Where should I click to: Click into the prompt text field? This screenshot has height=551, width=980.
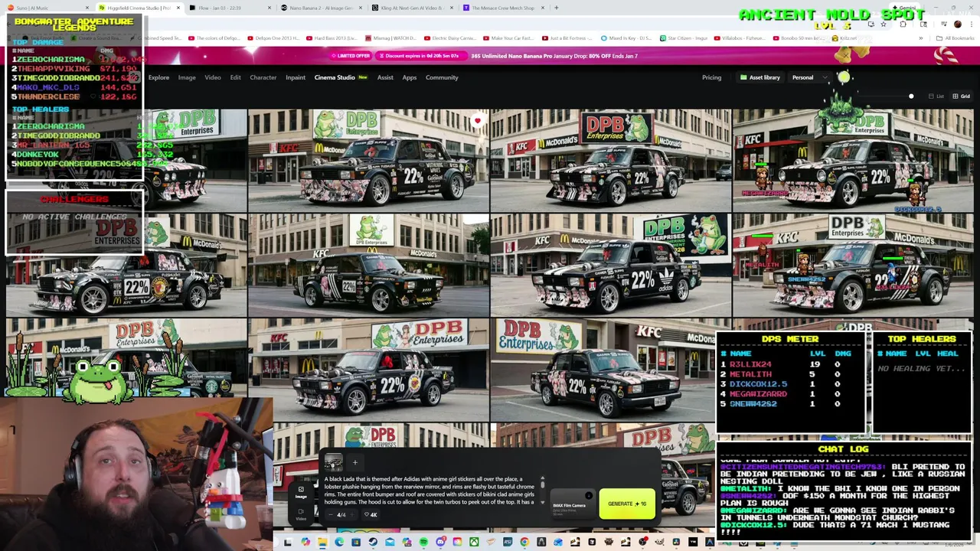pyautogui.click(x=430, y=491)
